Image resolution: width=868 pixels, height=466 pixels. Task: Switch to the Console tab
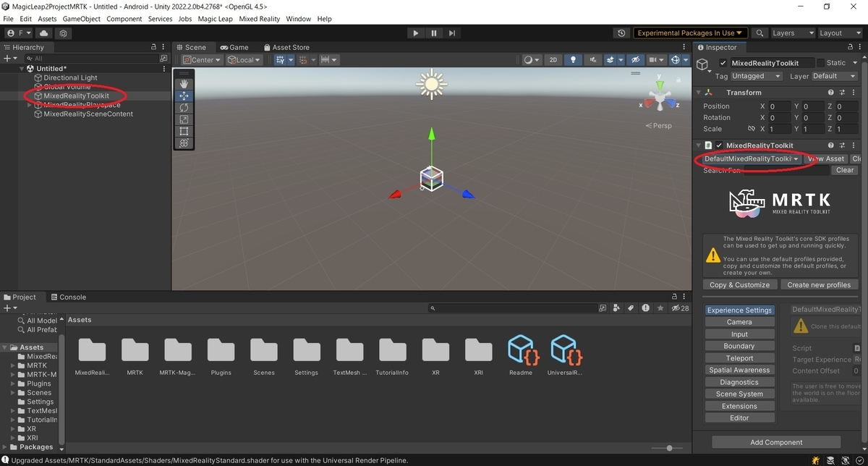[67, 297]
